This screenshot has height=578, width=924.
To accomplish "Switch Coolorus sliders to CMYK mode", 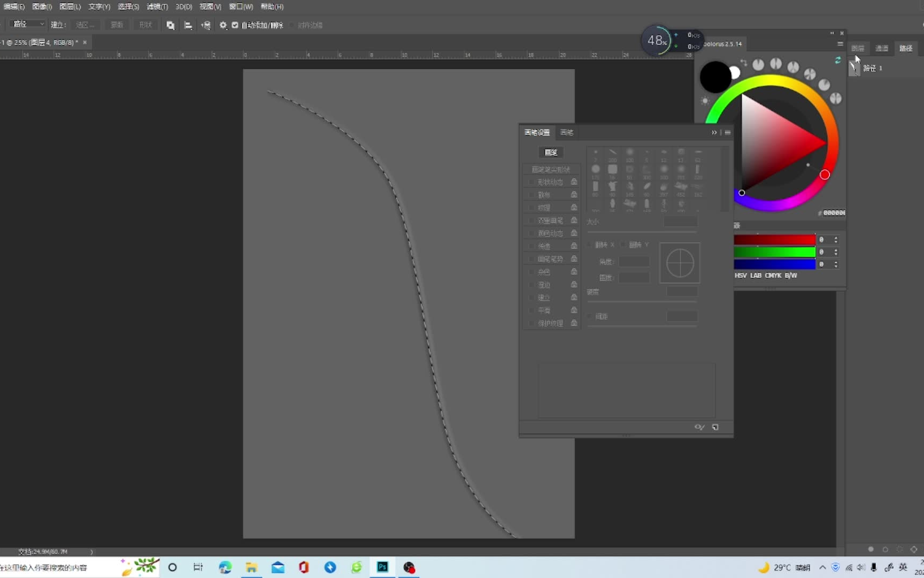I will (x=773, y=276).
